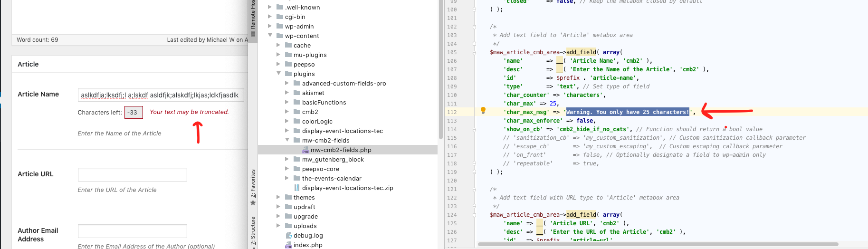Screen dimensions: 868x249
Task: Fold the add_field code block at line 124
Action: pyautogui.click(x=474, y=215)
